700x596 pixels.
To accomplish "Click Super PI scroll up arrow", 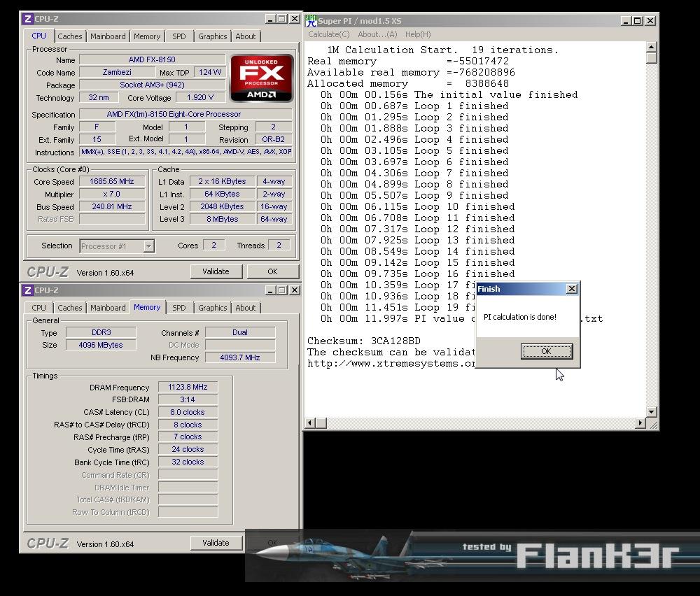I will point(651,47).
